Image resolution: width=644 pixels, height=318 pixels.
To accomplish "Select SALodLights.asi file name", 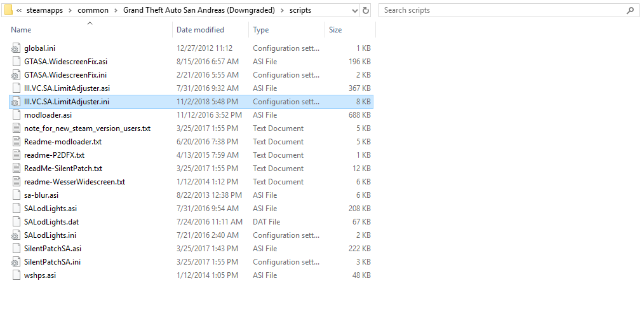I will tap(51, 209).
